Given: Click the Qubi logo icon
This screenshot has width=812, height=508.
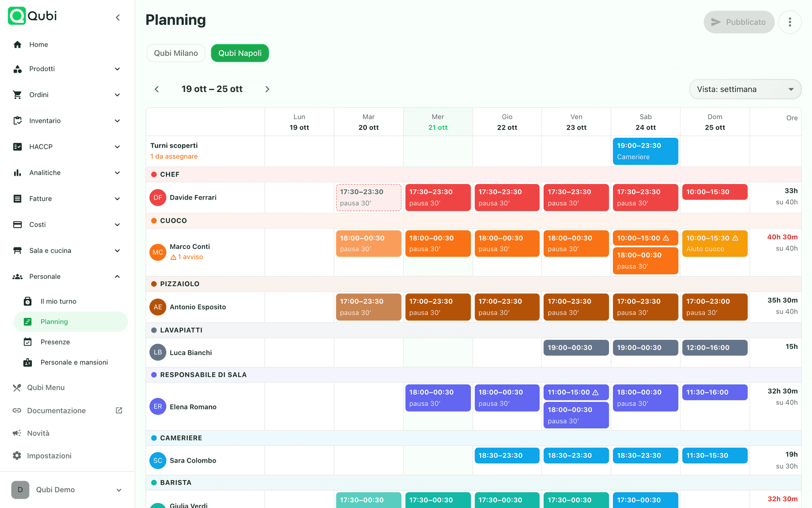Looking at the screenshot, I should tap(17, 16).
